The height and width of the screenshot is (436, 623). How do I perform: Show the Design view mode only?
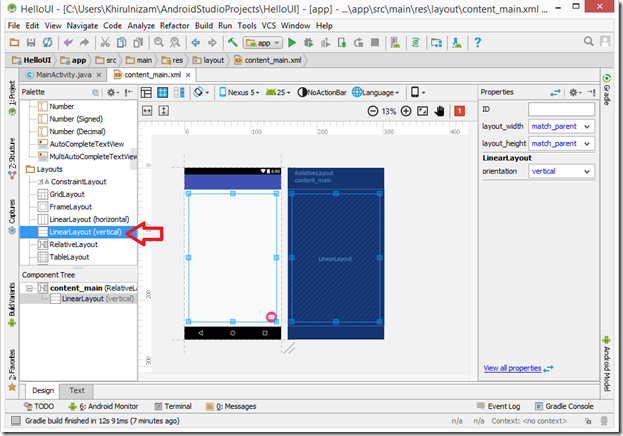click(x=146, y=92)
